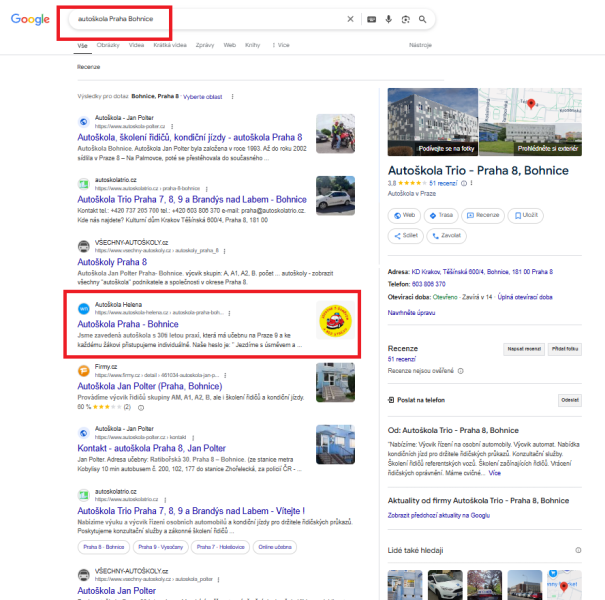This screenshot has height=600, width=605.
Task: Expand description with Více link
Action: (x=495, y=473)
